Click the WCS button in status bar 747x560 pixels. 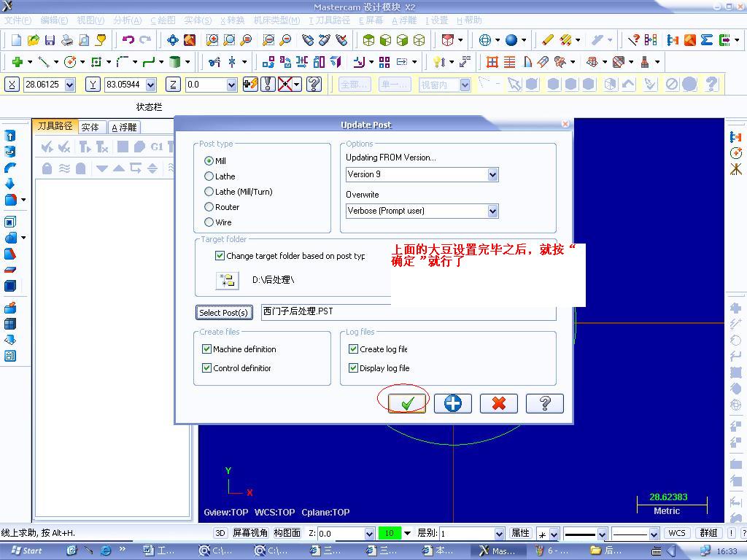pyautogui.click(x=676, y=533)
